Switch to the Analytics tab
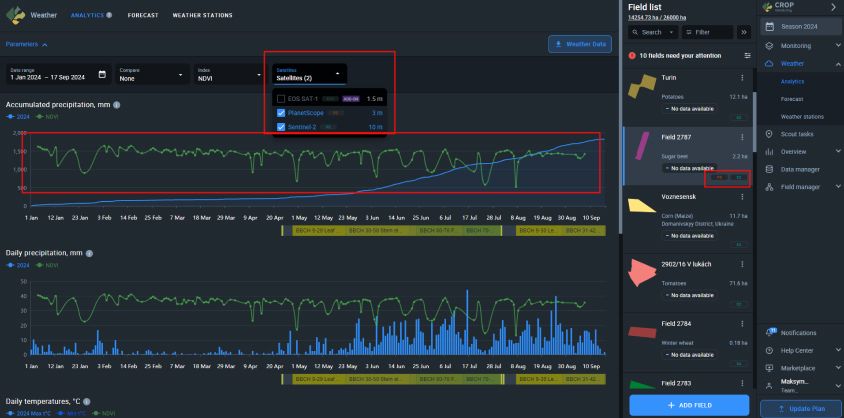Viewport: 844px width, 418px height. (87, 15)
